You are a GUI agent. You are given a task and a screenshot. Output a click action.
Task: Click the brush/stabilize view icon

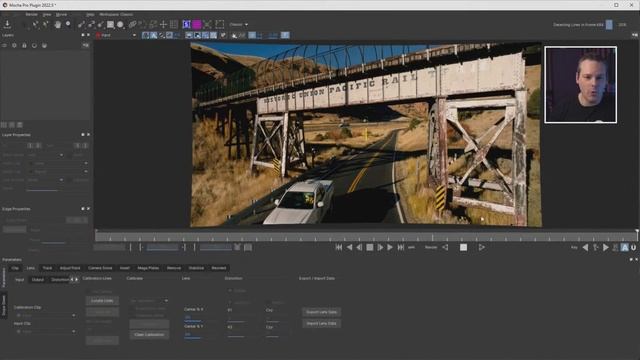tap(223, 36)
